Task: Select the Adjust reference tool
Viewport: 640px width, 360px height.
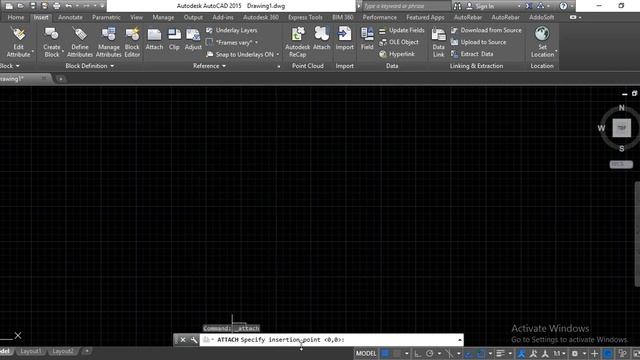Action: (193, 39)
